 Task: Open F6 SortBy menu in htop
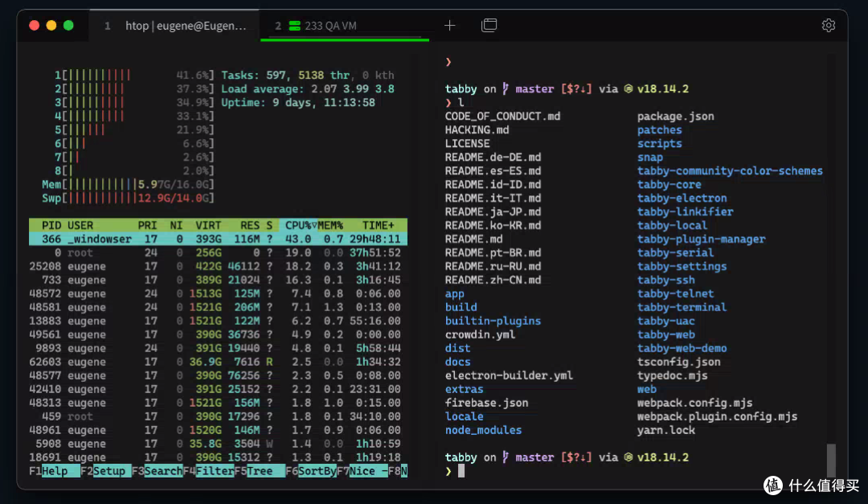pyautogui.click(x=311, y=471)
